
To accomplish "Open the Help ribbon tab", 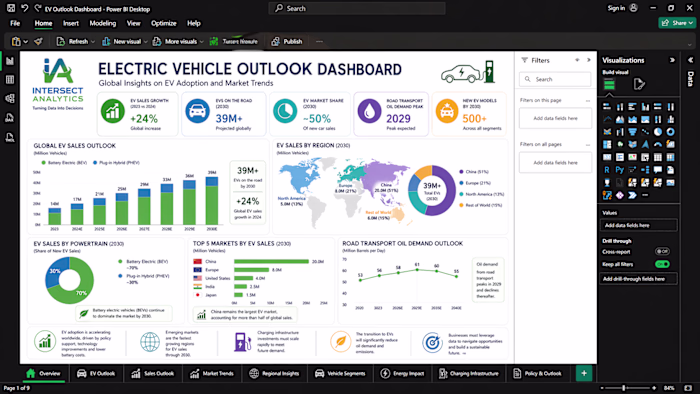I will click(194, 23).
